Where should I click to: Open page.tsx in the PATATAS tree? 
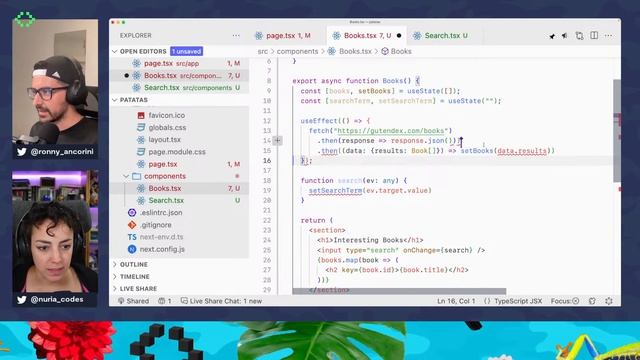click(163, 164)
